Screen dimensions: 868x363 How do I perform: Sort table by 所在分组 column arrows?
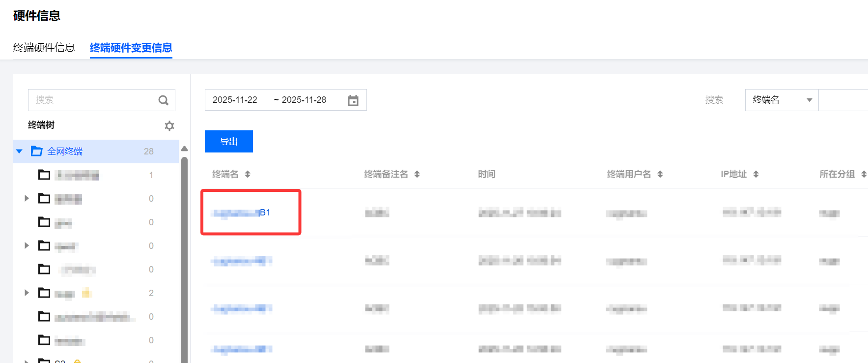tap(864, 174)
